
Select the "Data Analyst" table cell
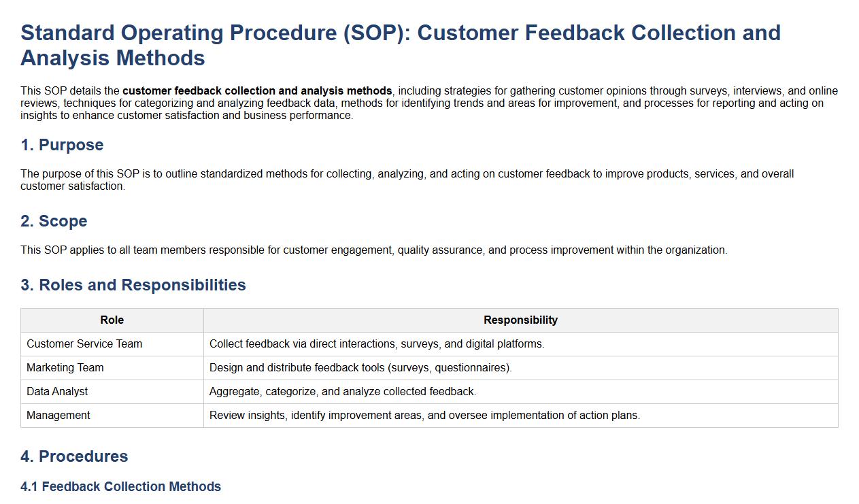57,392
